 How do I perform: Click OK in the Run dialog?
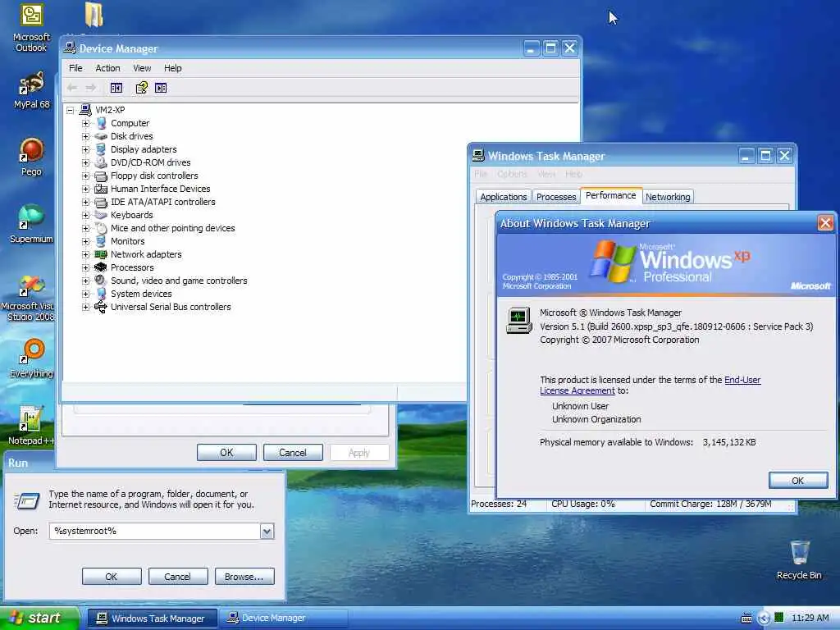[112, 577]
